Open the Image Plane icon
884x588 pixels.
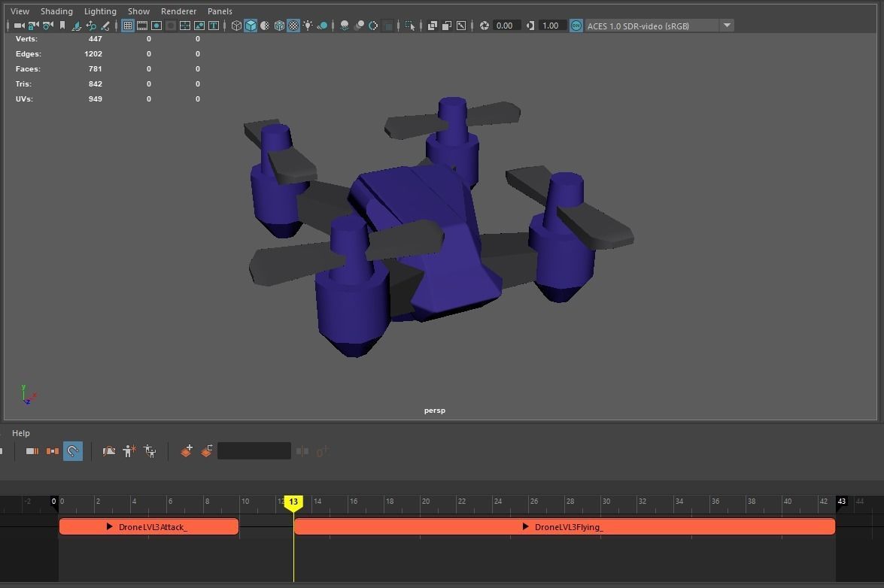click(76, 26)
